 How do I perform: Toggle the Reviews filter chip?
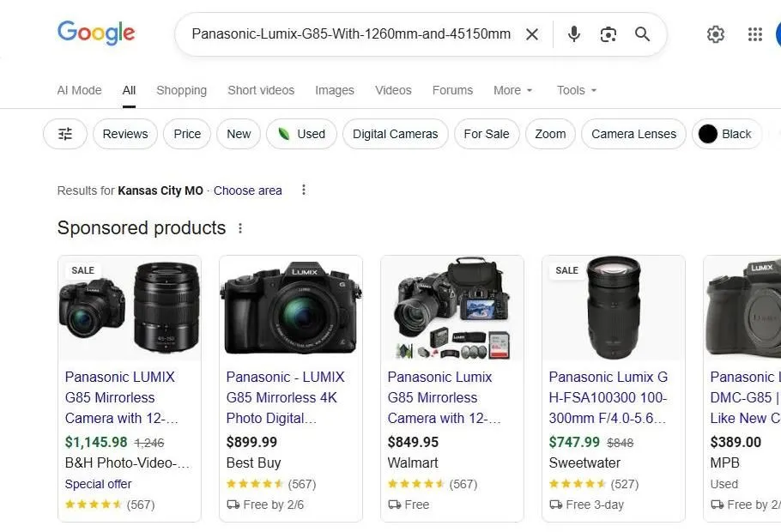click(124, 134)
